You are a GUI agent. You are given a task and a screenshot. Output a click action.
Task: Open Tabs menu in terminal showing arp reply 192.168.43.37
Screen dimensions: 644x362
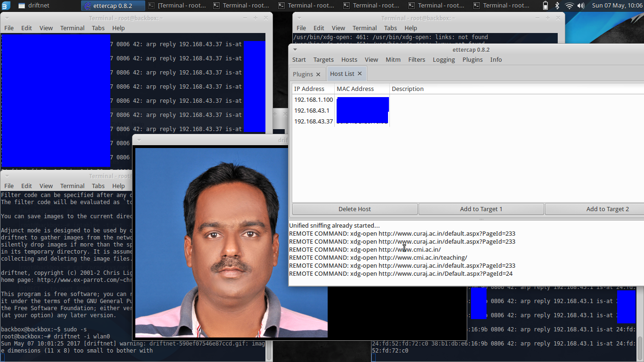pyautogui.click(x=98, y=28)
